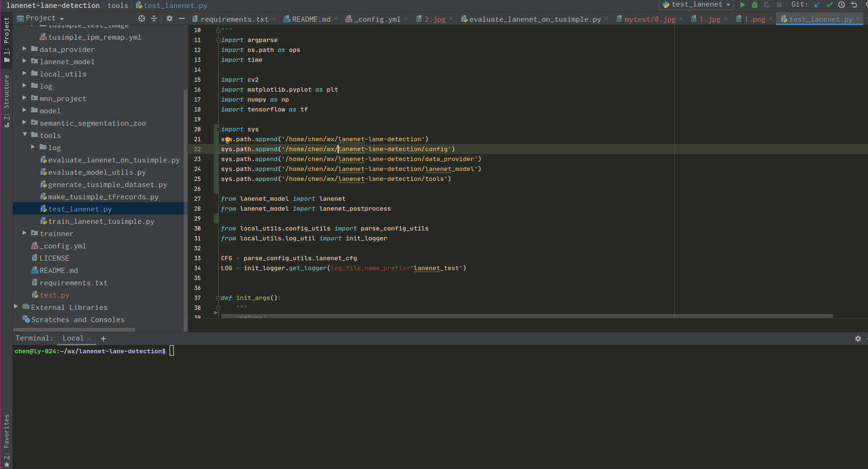Select generate_tusimple_dataset.py file
Image resolution: width=868 pixels, height=469 pixels.
pyautogui.click(x=108, y=185)
